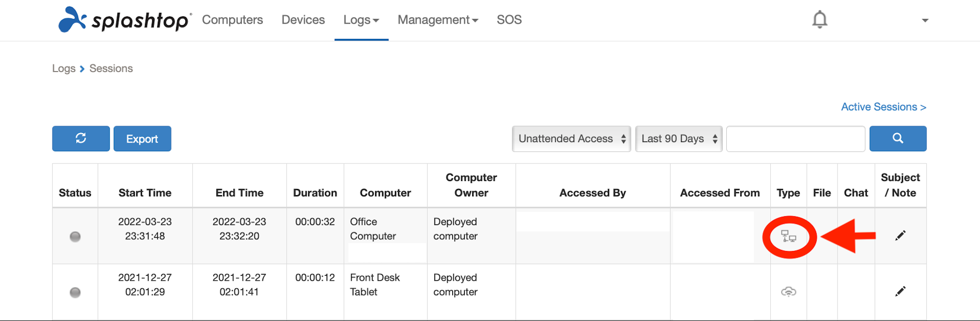Open the Management menu
980x321 pixels.
pyautogui.click(x=438, y=20)
